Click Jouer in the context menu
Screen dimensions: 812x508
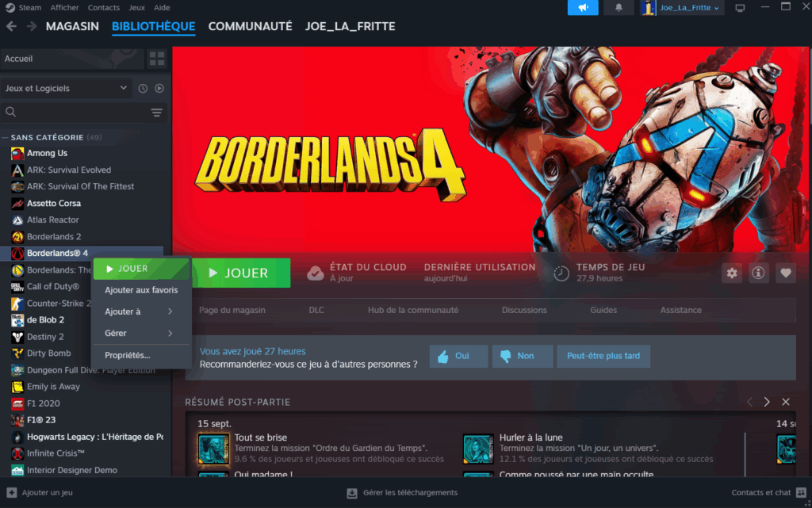[141, 269]
